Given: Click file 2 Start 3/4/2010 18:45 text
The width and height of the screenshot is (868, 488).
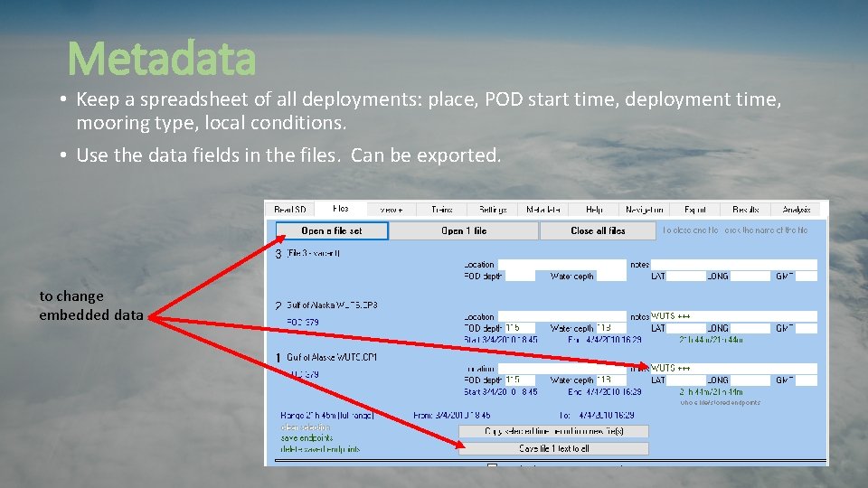Looking at the screenshot, I should click(x=500, y=340).
